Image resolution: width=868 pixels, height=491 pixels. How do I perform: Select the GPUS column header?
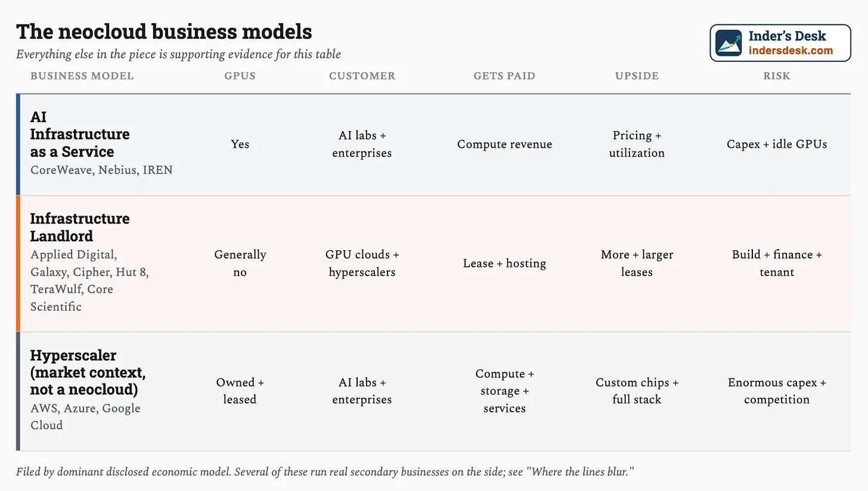(x=240, y=76)
